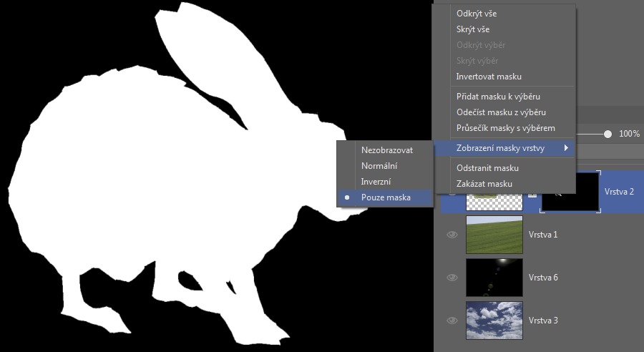
Task: Toggle visibility of the Vrstva 6 layer
Action: click(x=452, y=278)
